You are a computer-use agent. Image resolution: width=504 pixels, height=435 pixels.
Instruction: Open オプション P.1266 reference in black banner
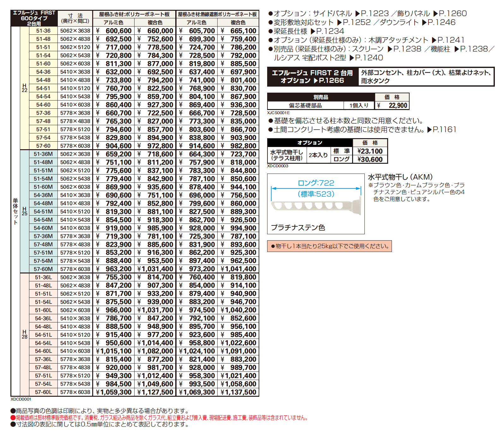[x=312, y=80]
